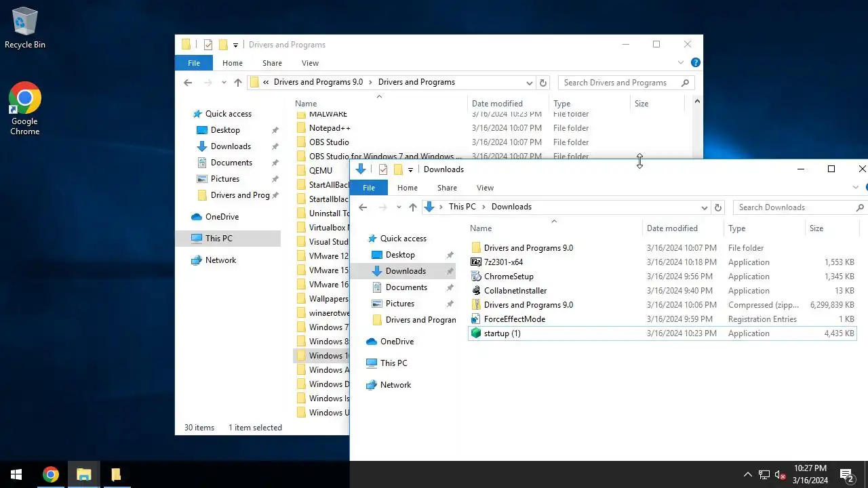The width and height of the screenshot is (868, 488).
Task: Open the notification center icon
Action: [x=846, y=474]
